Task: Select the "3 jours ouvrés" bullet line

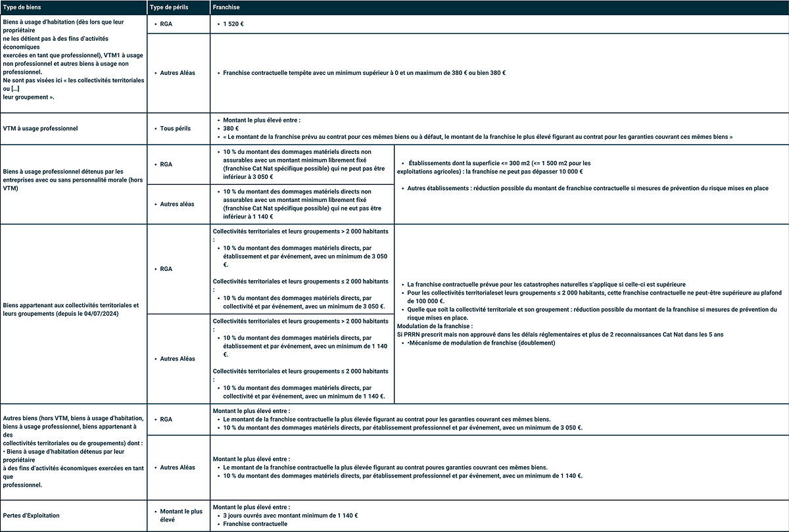Action: pos(290,516)
